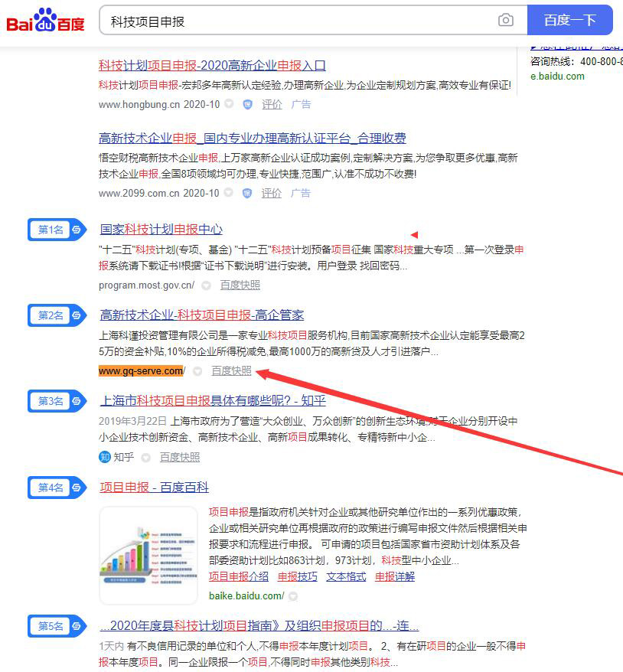Open the result 上海市科技项目申报具体有哪些呢? - 知乎
Screen dimensions: 623x672
tap(213, 401)
